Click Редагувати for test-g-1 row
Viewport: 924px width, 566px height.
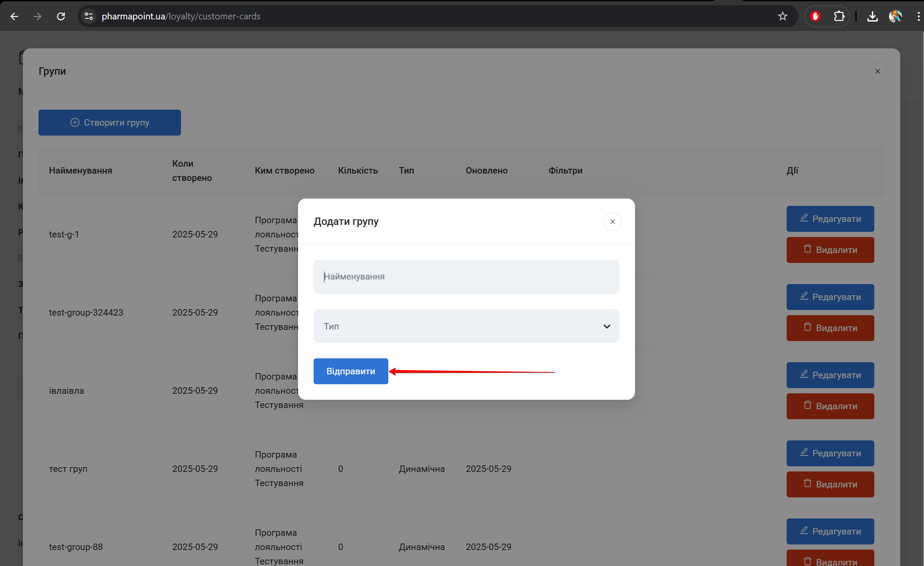pos(830,219)
